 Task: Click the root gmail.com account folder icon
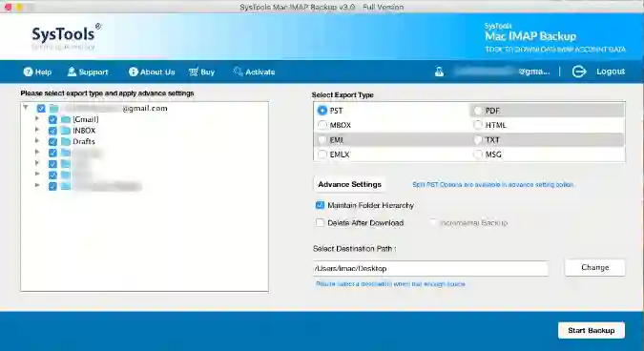pos(53,109)
